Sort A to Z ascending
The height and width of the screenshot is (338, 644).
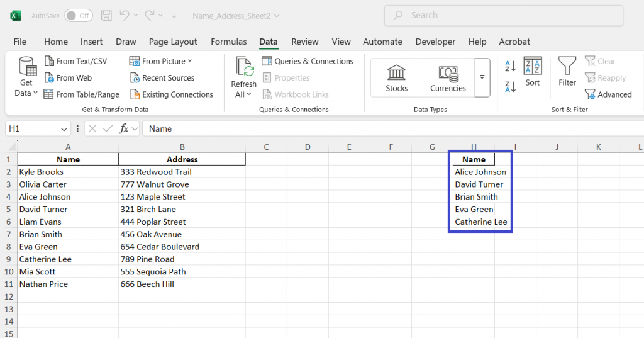(510, 66)
